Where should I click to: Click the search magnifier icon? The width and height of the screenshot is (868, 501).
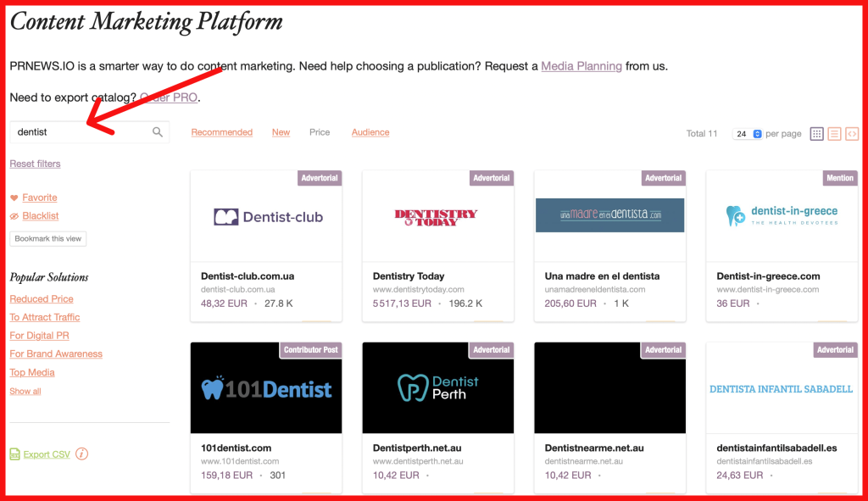tap(157, 131)
